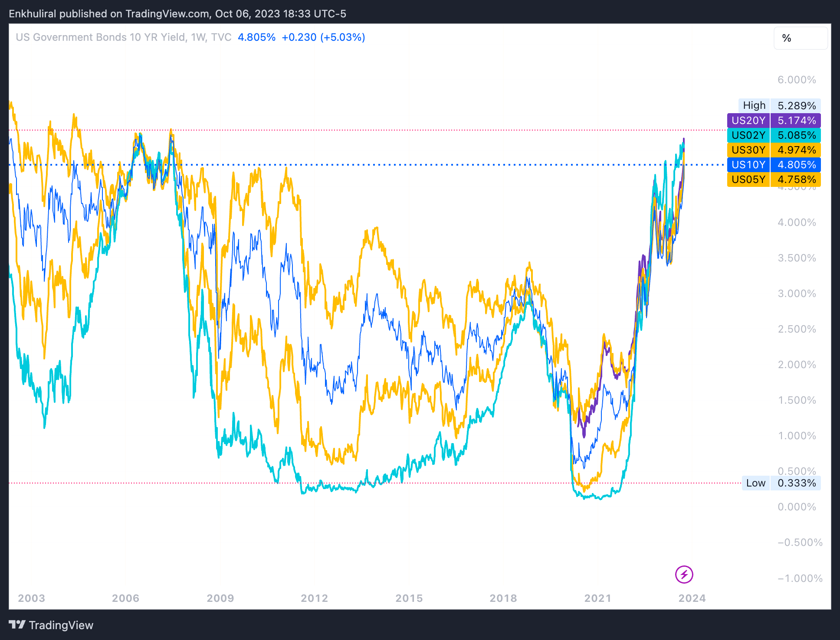840x640 pixels.
Task: Open the percent scale selector box
Action: click(800, 38)
